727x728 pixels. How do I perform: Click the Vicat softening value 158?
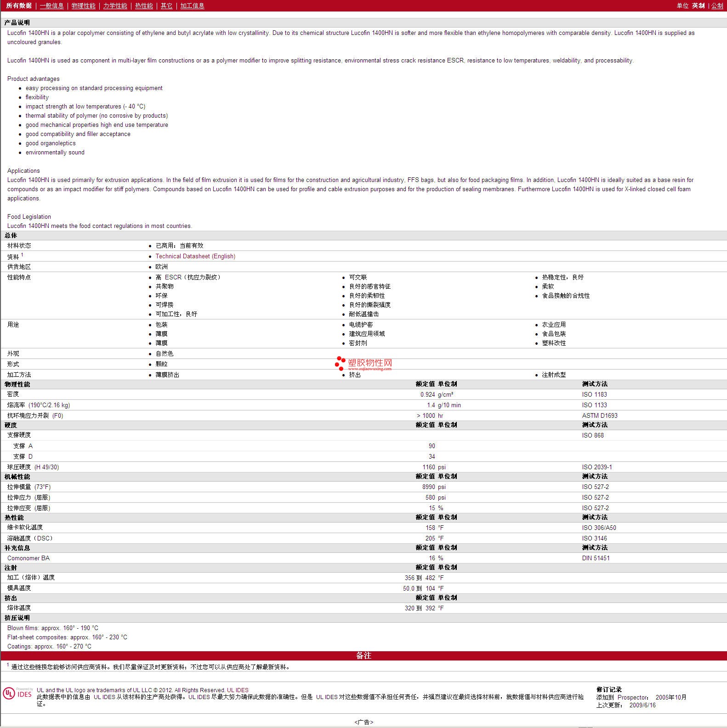[430, 528]
